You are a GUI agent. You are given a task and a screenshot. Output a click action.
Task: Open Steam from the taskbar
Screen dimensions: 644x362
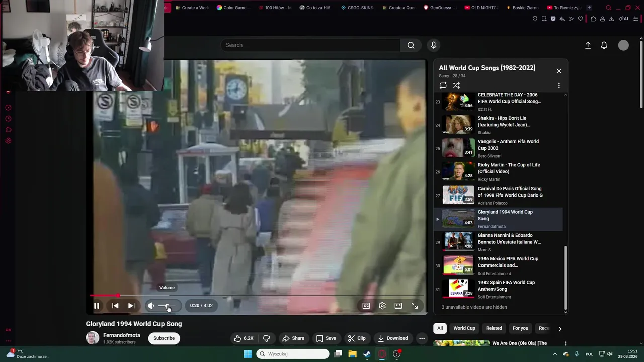pos(367,354)
